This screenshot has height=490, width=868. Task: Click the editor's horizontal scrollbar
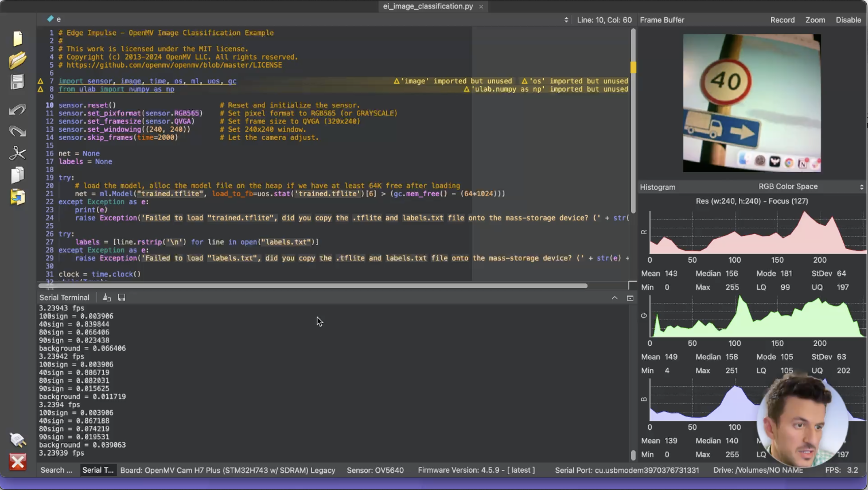[x=313, y=285]
